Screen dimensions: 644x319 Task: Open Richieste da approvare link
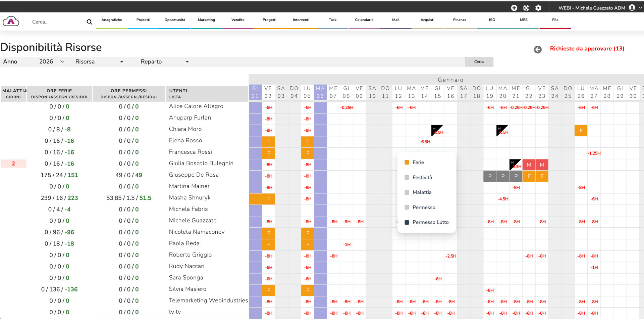click(x=587, y=49)
